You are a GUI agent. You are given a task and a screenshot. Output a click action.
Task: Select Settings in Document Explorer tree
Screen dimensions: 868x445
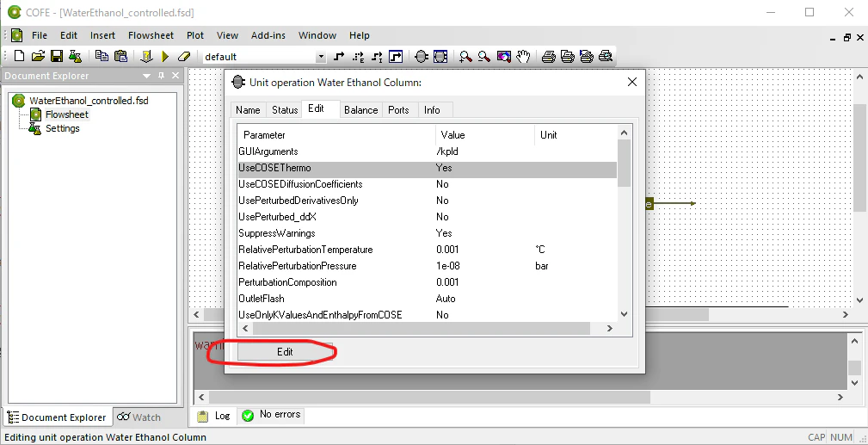click(x=62, y=128)
